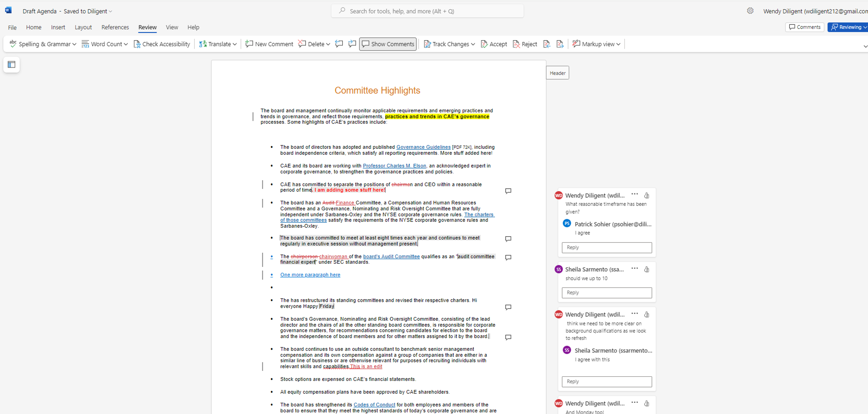
Task: Open comment marker beside 'chairwoman' bullet
Action: [x=508, y=257]
